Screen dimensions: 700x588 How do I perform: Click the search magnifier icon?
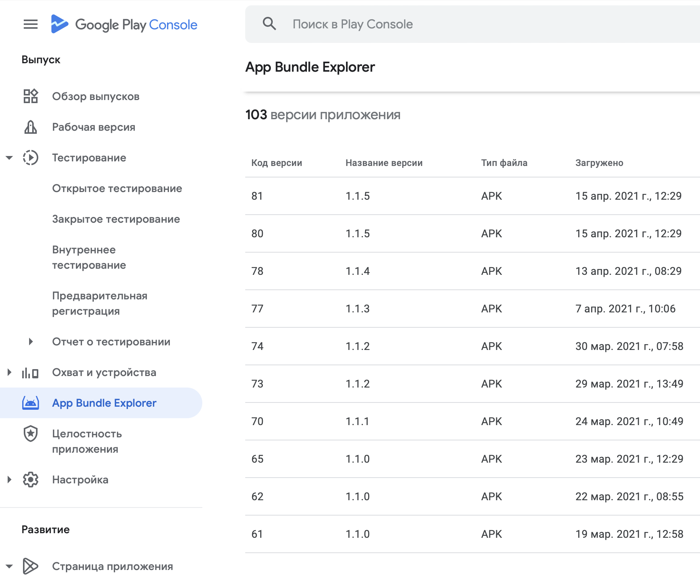[269, 24]
